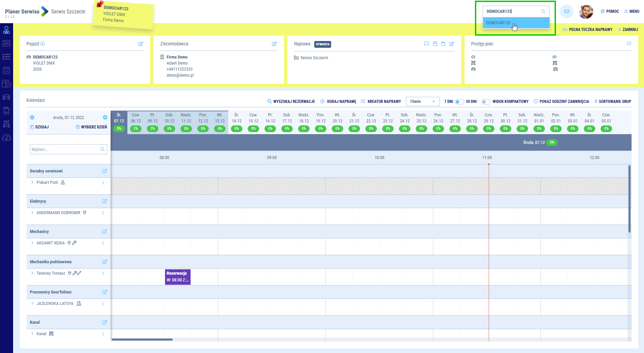Click the Wybierz filter input field

(x=65, y=150)
